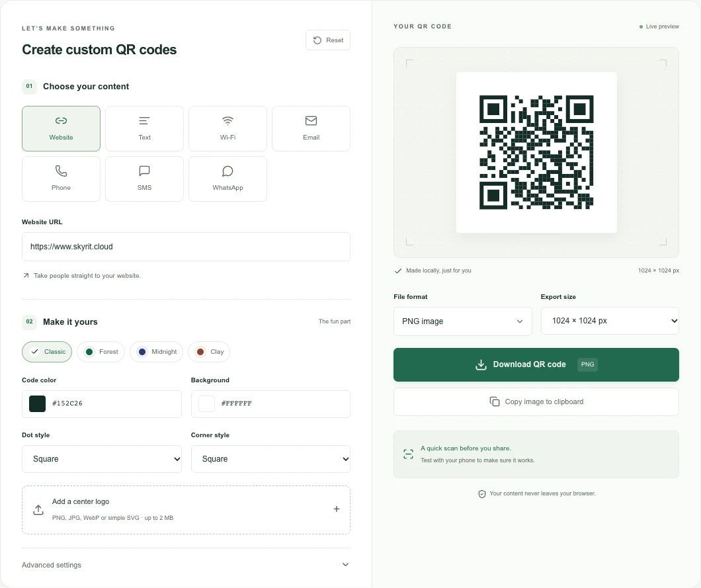Click the Add a center logo text
Viewport: 701px width, 588px height.
[x=81, y=502]
